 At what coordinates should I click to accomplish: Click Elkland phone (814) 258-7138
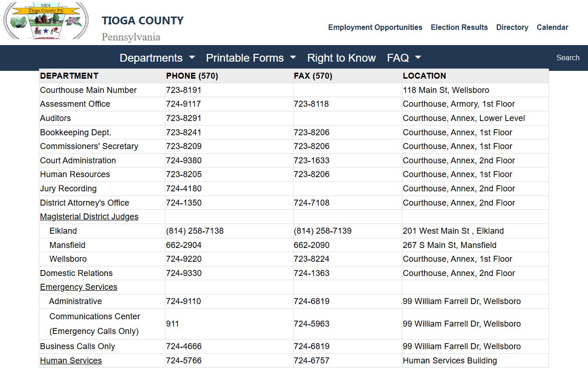[195, 231]
